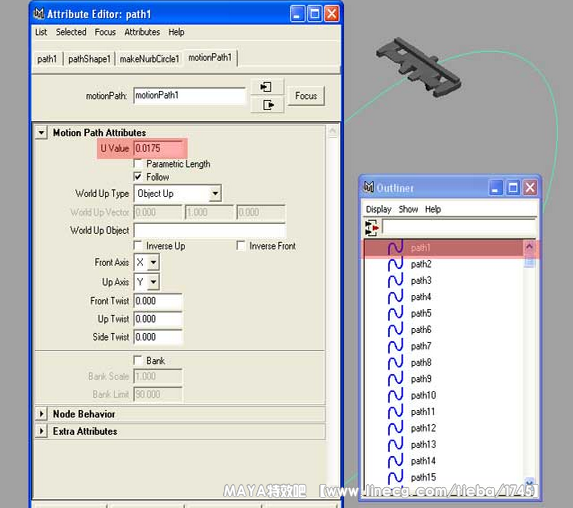Switch to the motionPath1 tab
573x508 pixels.
pos(210,58)
